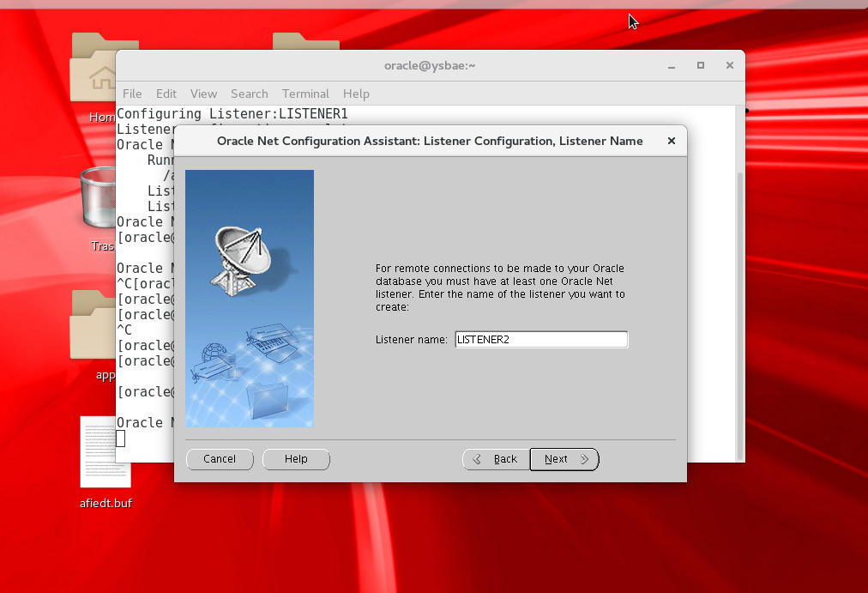Open the Search menu in the terminal
The width and height of the screenshot is (868, 593).
click(249, 94)
